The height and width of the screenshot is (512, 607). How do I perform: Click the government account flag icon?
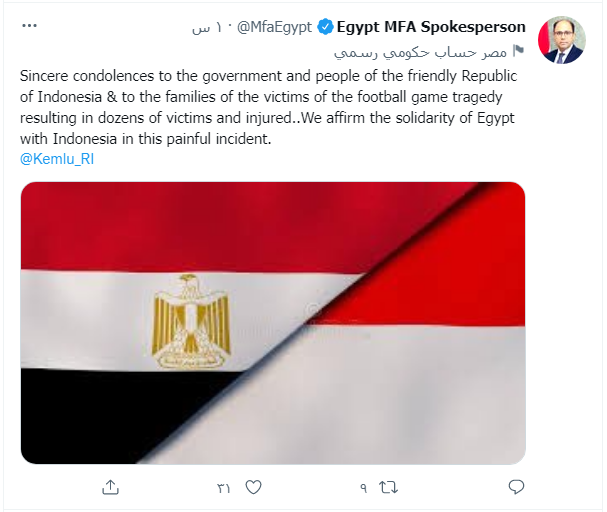[x=518, y=49]
